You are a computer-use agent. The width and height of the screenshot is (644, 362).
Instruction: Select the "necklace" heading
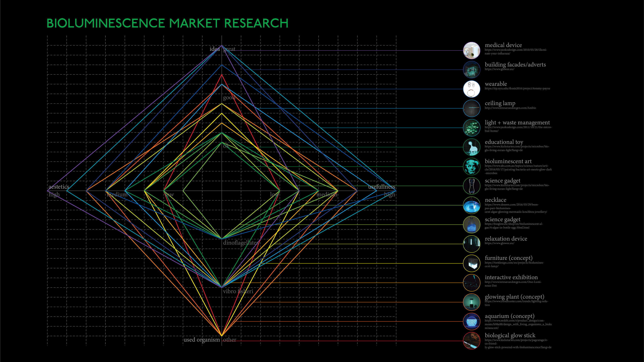pyautogui.click(x=496, y=200)
